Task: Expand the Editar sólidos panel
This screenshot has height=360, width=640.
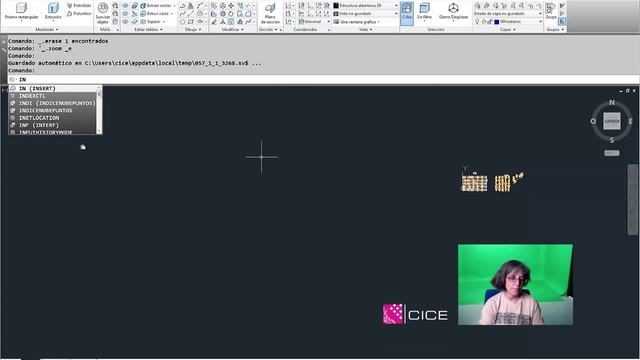Action: tap(148, 29)
